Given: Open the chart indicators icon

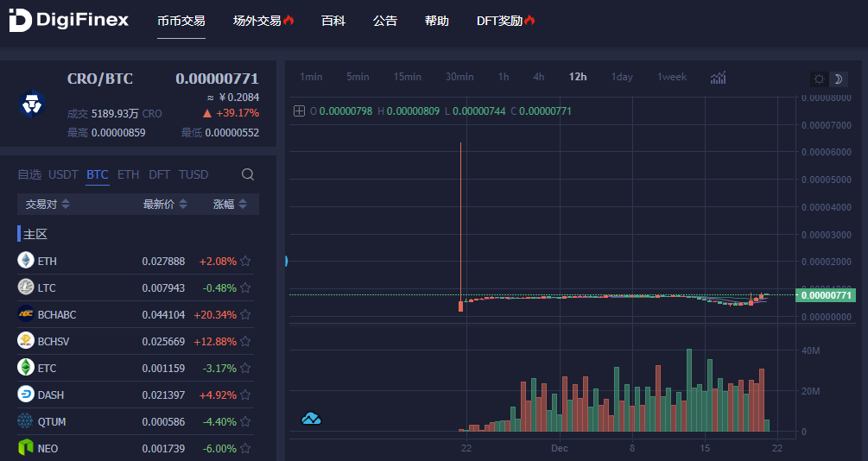Looking at the screenshot, I should [718, 78].
